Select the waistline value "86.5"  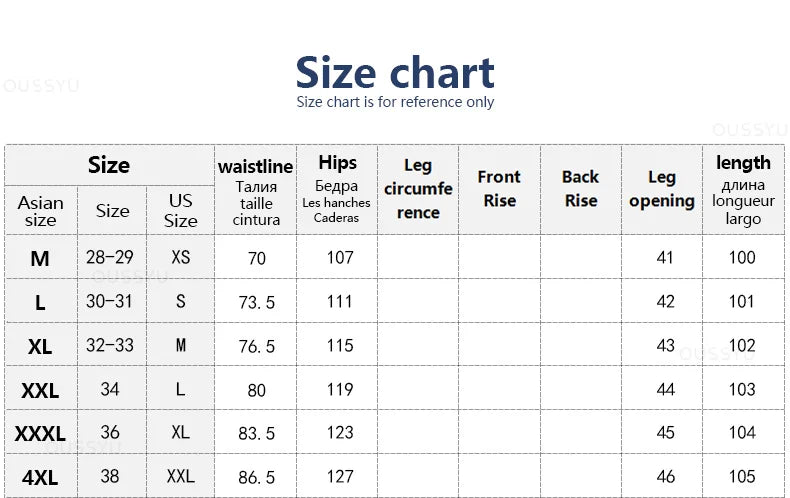pyautogui.click(x=257, y=477)
